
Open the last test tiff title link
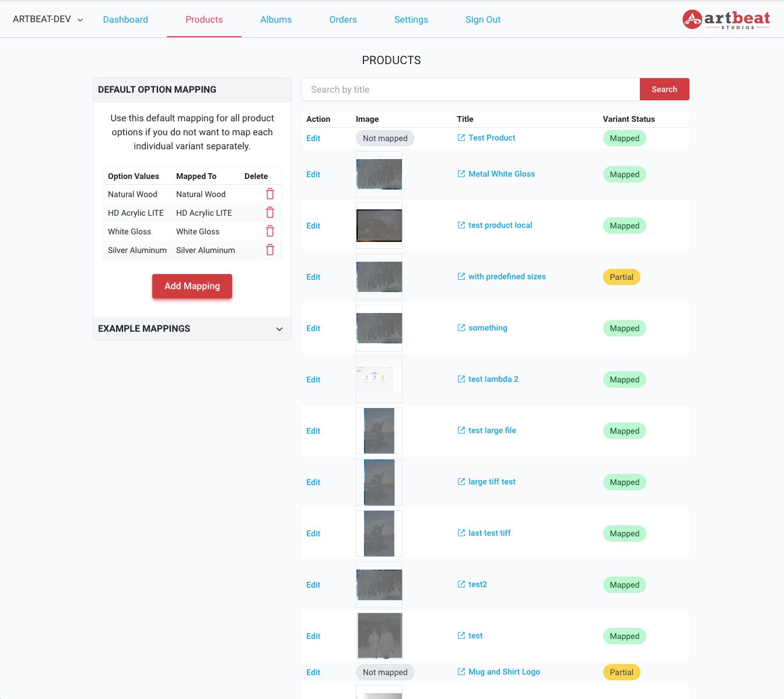[489, 533]
